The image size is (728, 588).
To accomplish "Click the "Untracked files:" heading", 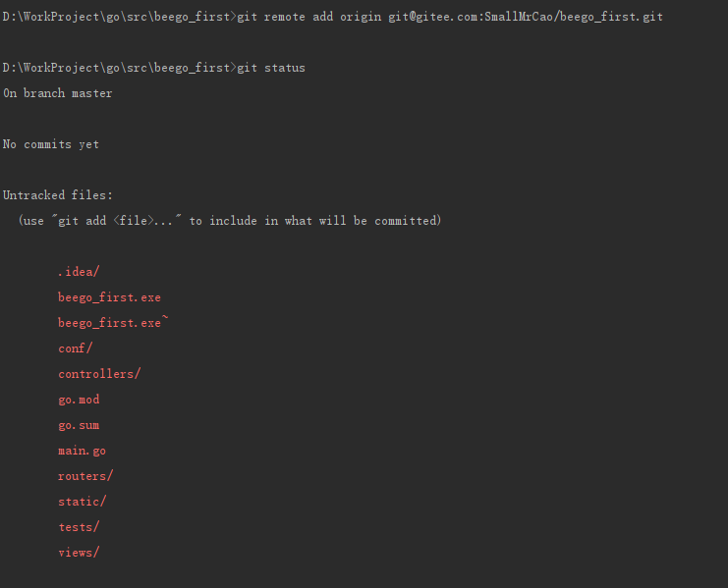I will 58,195.
